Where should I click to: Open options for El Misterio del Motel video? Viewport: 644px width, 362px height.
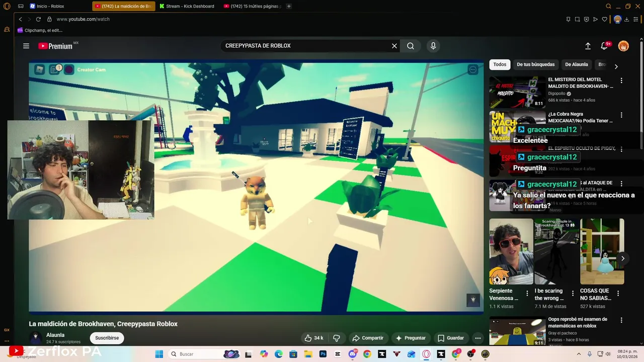(x=621, y=80)
